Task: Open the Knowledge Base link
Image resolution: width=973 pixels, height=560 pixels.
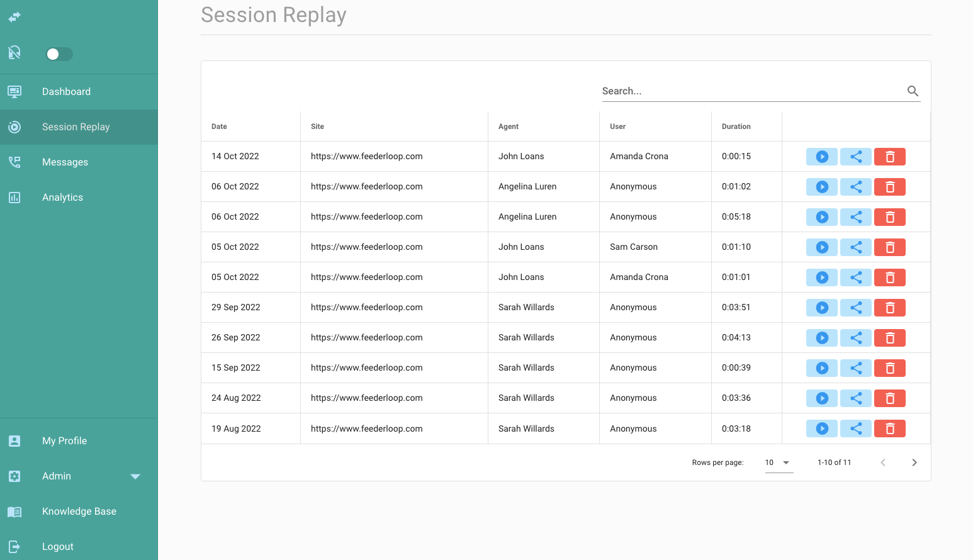Action: point(79,512)
